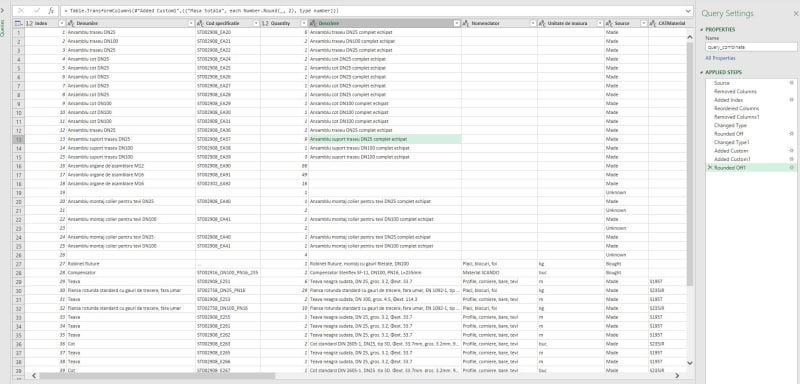Select cell 'ST002908_EA20' in Cod specificatie

[228, 32]
